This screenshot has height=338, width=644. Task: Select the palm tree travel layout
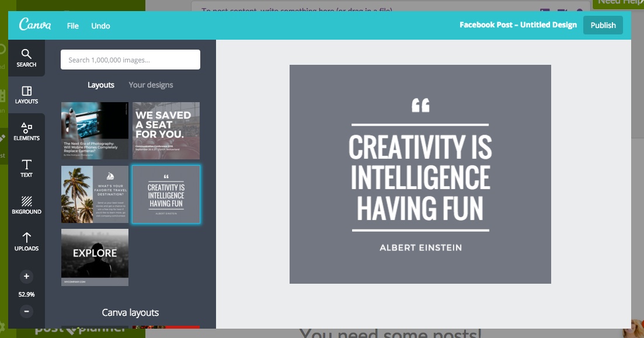tap(95, 194)
